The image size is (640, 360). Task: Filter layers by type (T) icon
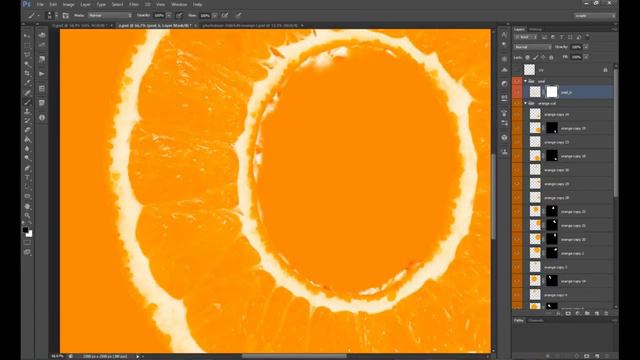pyautogui.click(x=562, y=37)
